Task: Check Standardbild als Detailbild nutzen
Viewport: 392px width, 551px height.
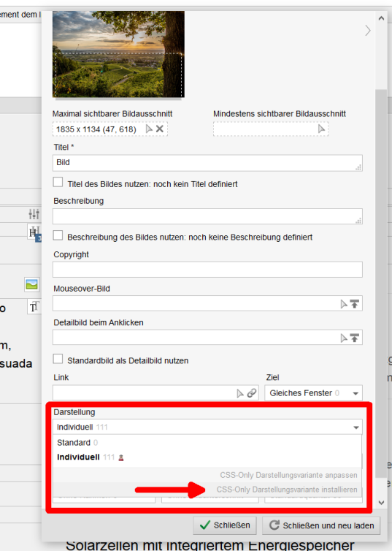Action: 58,359
